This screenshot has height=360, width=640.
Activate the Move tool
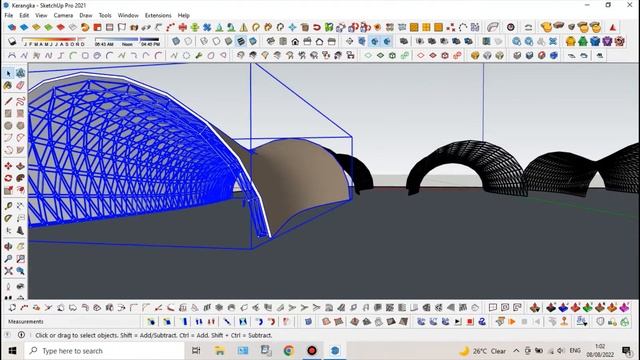click(9, 166)
